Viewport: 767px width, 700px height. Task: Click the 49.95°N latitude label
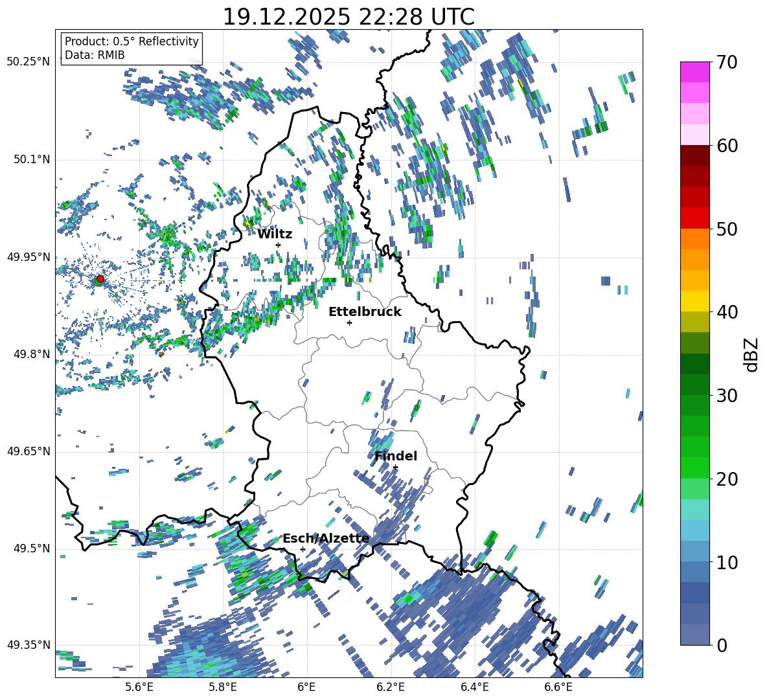click(29, 256)
